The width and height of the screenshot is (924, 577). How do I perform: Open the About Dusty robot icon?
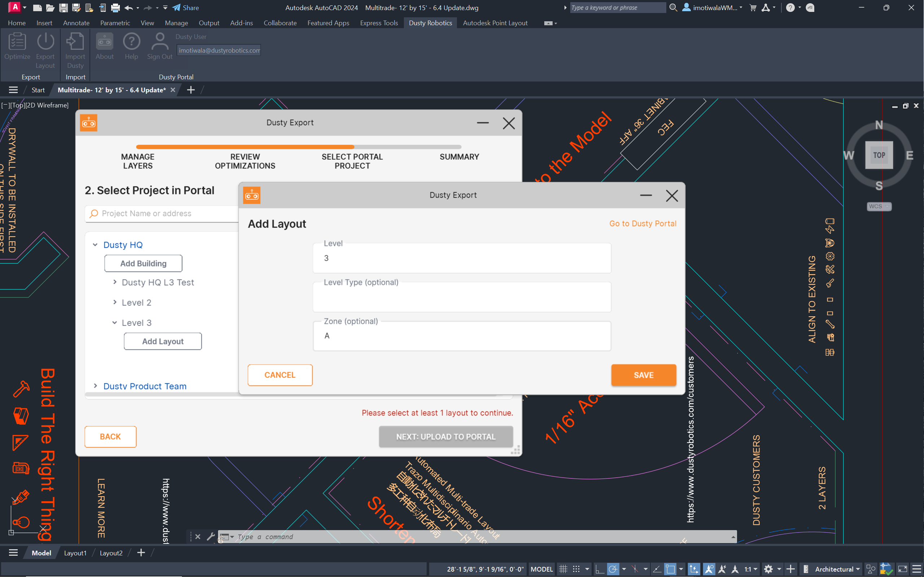tap(105, 41)
